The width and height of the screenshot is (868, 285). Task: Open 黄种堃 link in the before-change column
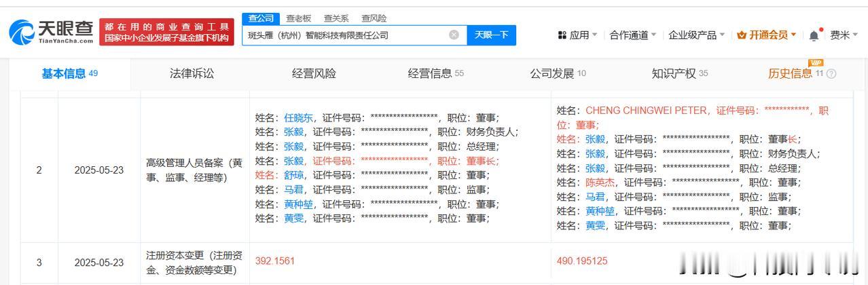point(299,204)
